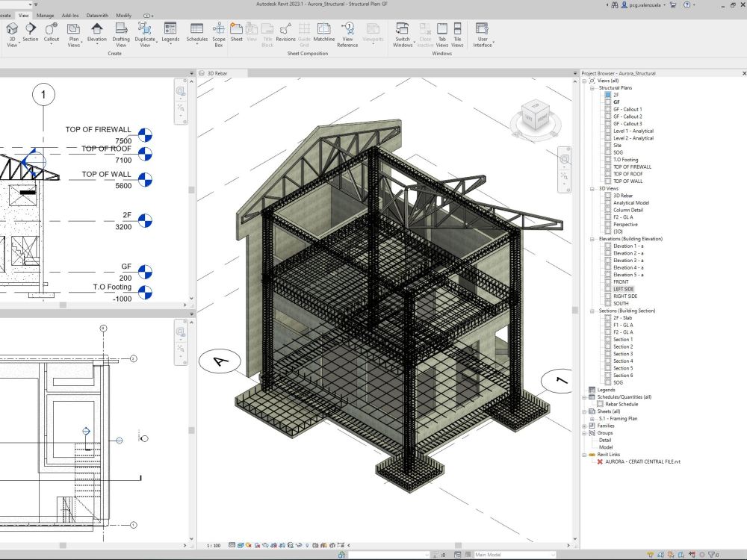Switch to the View ribbon tab
This screenshot has height=560, width=747.
pyautogui.click(x=23, y=15)
